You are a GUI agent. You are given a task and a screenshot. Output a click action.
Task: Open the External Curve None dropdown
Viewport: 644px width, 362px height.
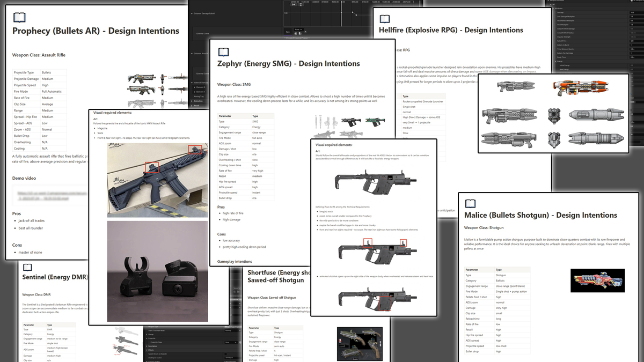(298, 30)
